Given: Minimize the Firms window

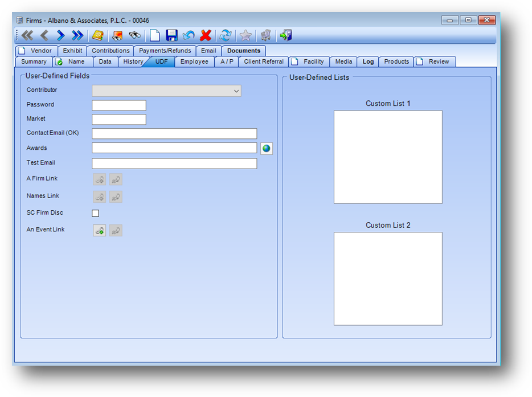Looking at the screenshot, I should pyautogui.click(x=450, y=20).
